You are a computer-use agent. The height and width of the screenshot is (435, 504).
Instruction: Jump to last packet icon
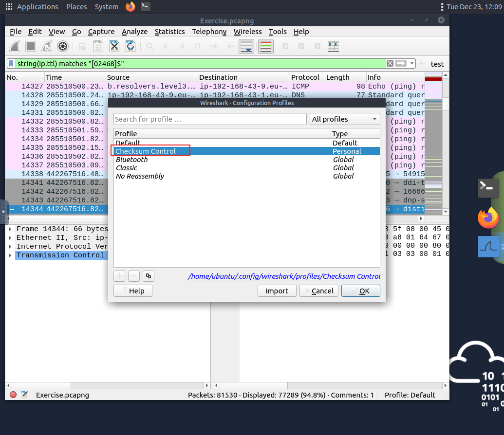pos(230,46)
